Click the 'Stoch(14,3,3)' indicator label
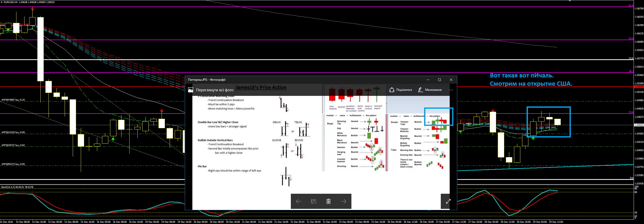644x224 pixels. [x=17, y=187]
